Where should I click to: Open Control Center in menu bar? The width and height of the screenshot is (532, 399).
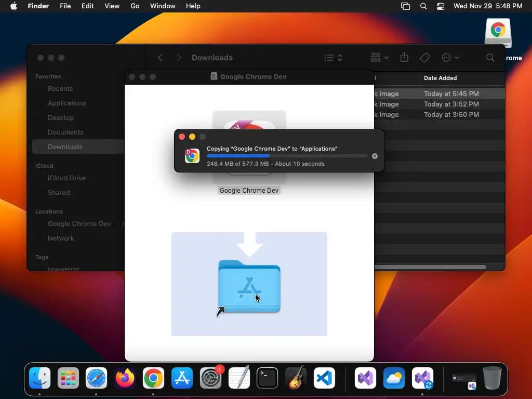pos(441,6)
